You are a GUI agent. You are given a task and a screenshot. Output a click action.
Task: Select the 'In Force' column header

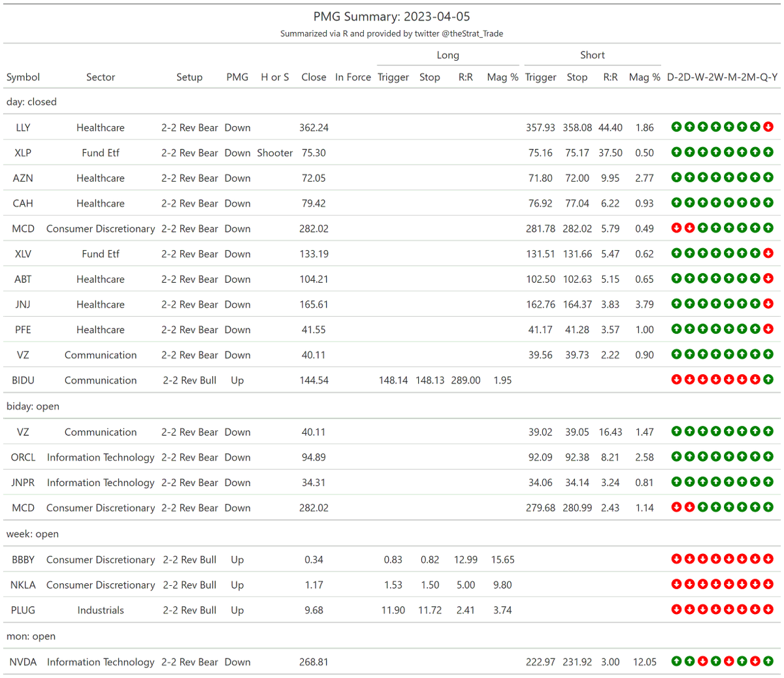[x=353, y=77]
